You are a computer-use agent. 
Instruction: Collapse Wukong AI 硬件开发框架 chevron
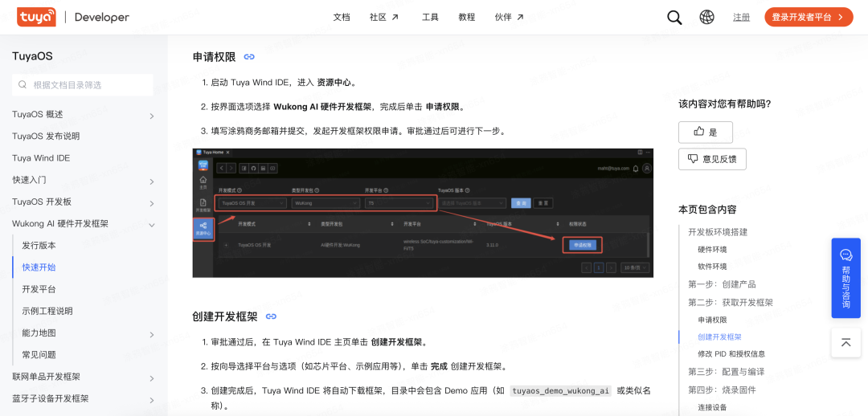pos(152,225)
